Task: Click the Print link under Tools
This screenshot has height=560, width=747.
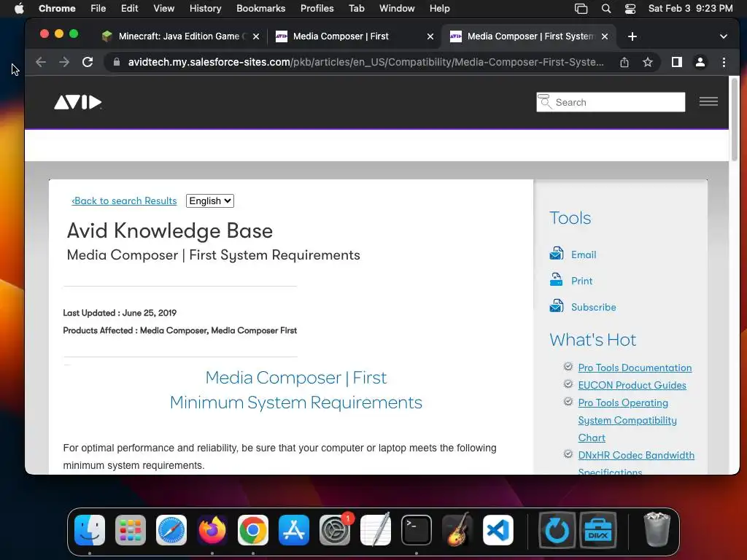Action: (581, 281)
